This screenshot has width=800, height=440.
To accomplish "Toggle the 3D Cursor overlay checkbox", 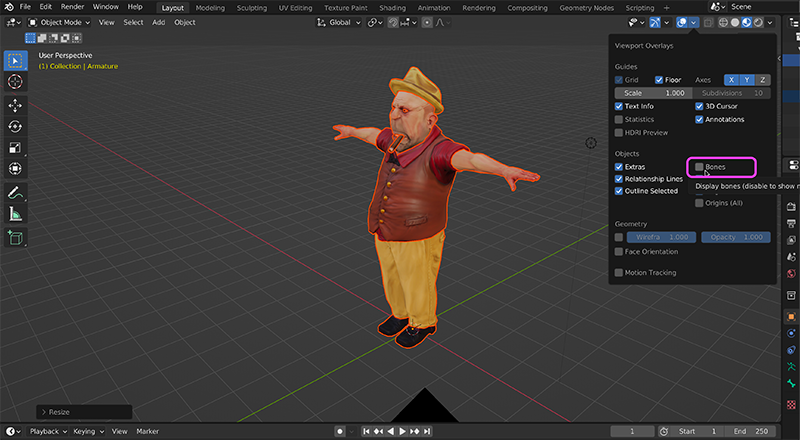I will pyautogui.click(x=699, y=106).
